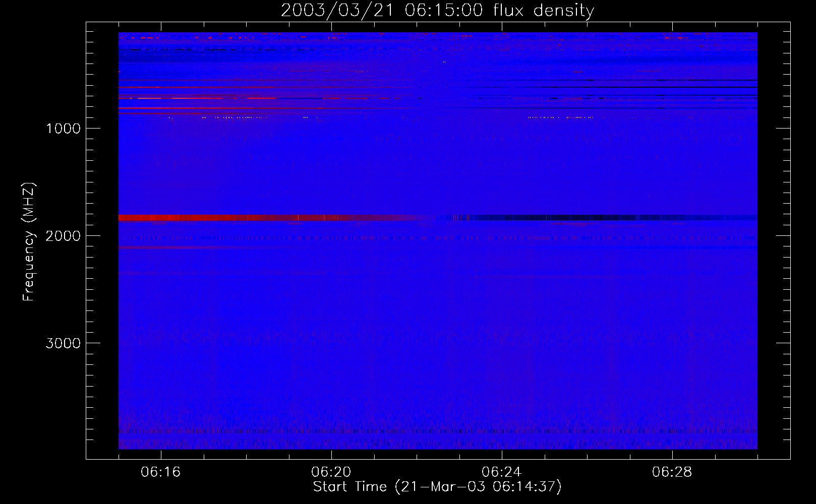816x504 pixels.
Task: Click the bright red emission band near 1800 MHz
Action: [x=267, y=218]
